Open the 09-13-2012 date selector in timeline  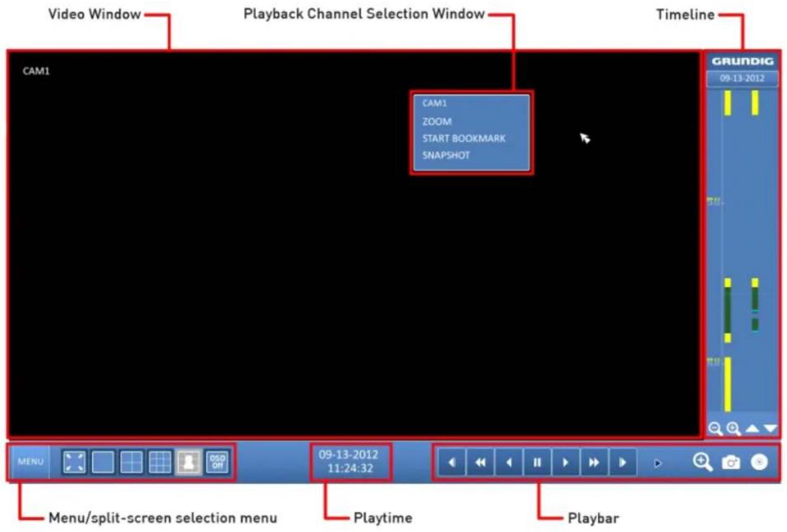point(742,79)
